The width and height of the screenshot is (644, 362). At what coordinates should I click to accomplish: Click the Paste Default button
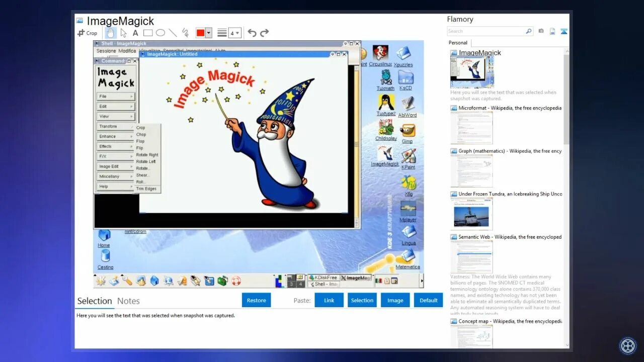tap(428, 300)
